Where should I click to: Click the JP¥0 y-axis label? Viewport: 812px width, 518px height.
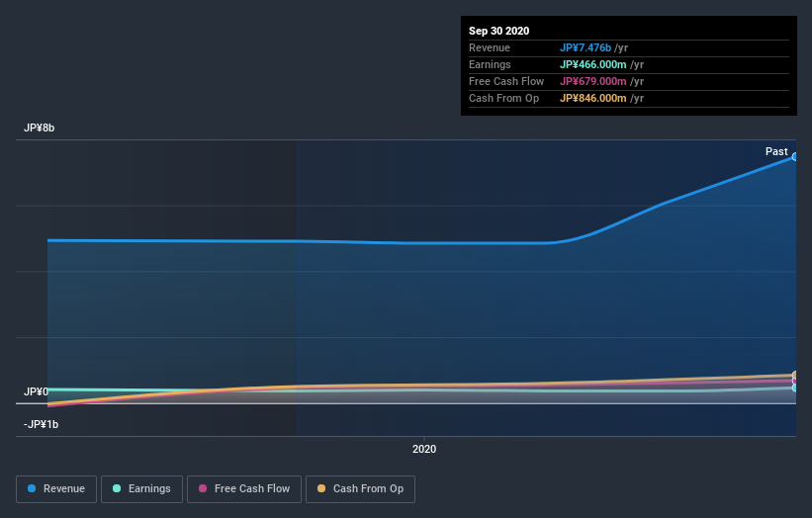(x=36, y=391)
